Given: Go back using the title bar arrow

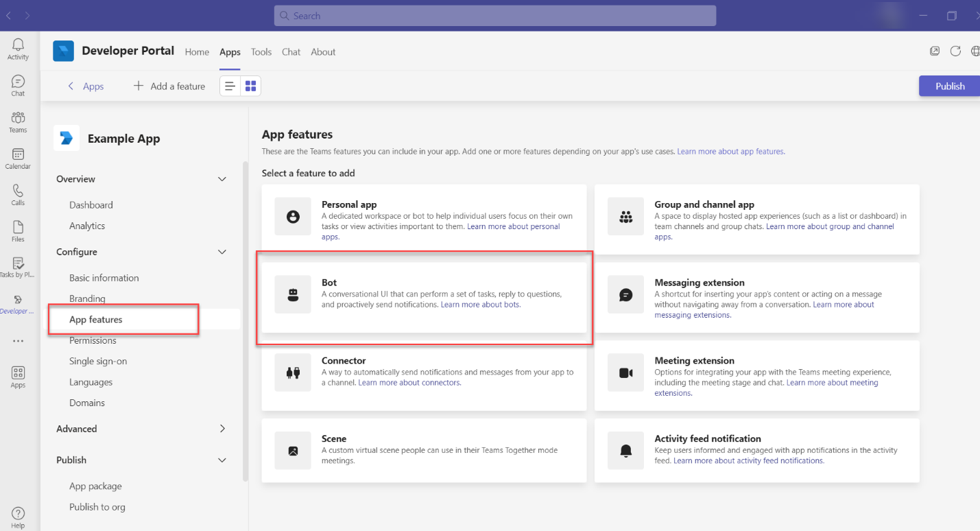Looking at the screenshot, I should click(8, 15).
